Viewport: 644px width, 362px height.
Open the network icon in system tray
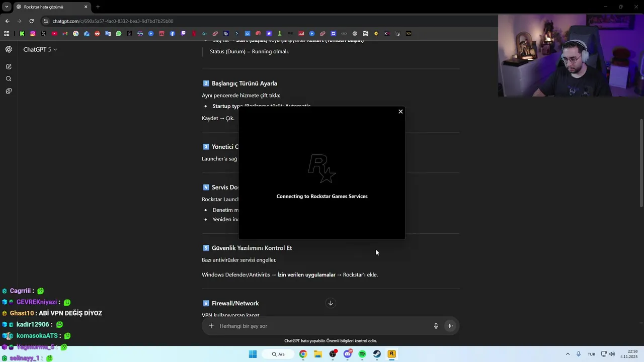604,354
